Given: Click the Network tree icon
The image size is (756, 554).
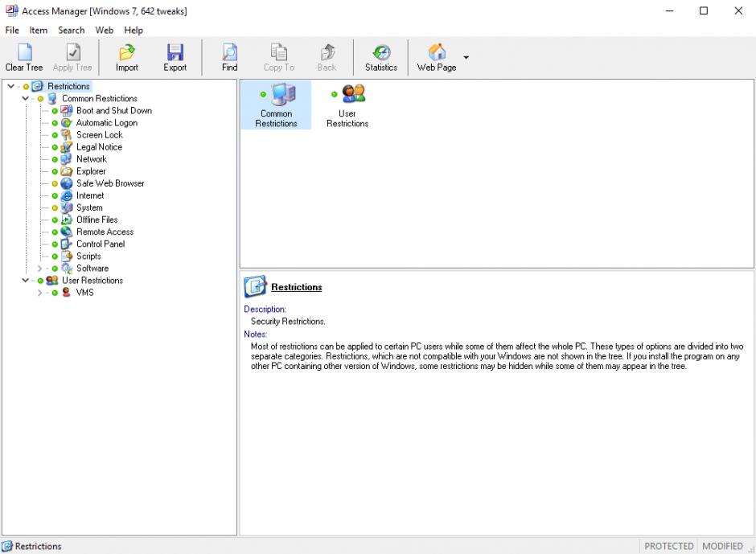Looking at the screenshot, I should tap(67, 159).
